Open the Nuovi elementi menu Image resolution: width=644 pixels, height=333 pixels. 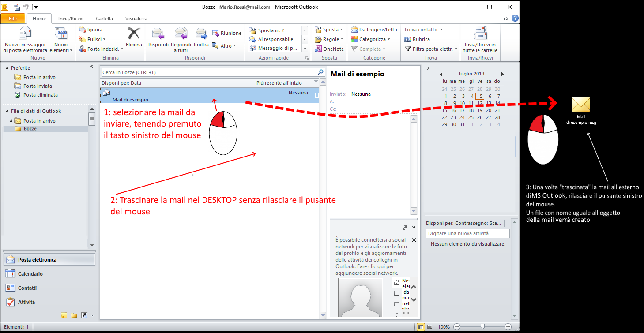pos(61,39)
